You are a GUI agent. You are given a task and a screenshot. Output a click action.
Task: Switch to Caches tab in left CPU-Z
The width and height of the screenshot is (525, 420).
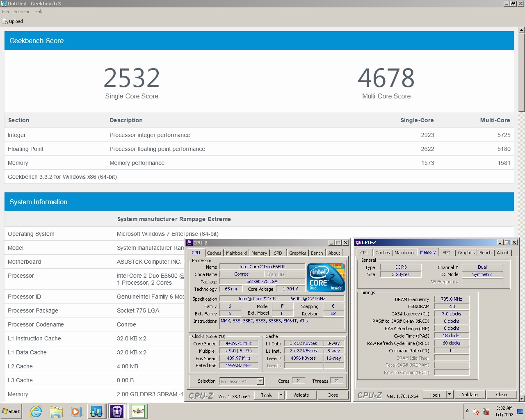point(214,253)
